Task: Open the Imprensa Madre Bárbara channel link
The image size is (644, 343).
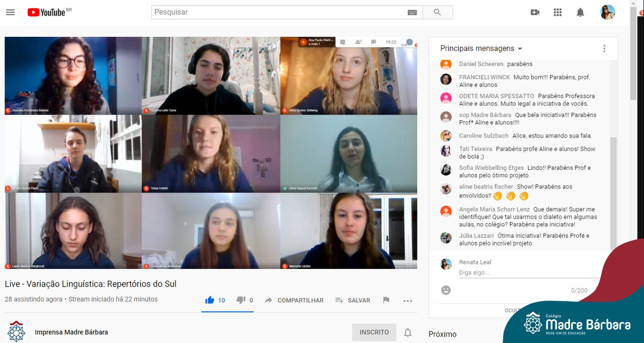Action: click(x=71, y=332)
